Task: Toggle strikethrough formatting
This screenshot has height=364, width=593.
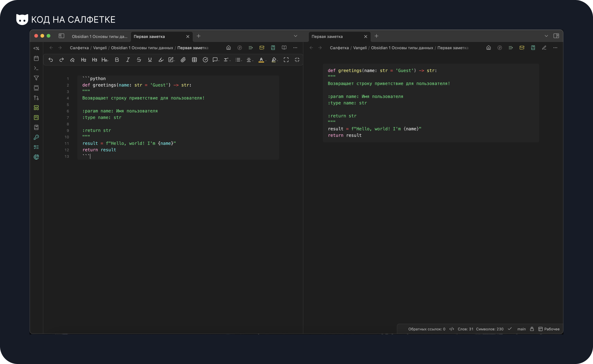Action: click(x=139, y=60)
